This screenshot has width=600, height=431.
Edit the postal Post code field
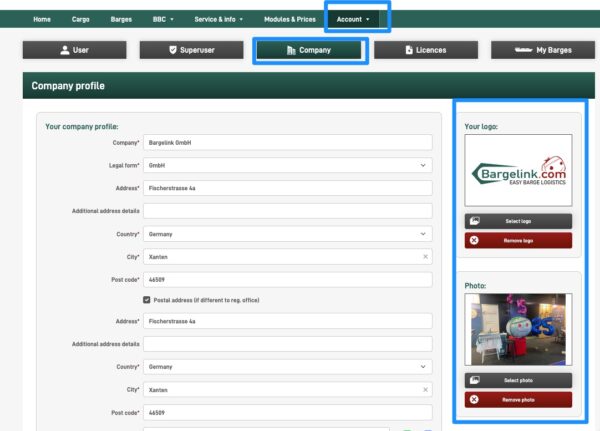click(288, 413)
